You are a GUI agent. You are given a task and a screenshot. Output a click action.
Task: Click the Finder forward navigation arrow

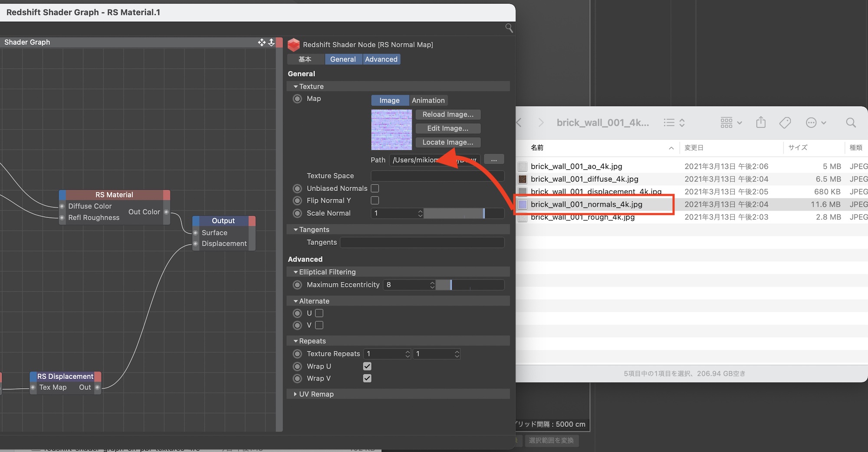[541, 123]
